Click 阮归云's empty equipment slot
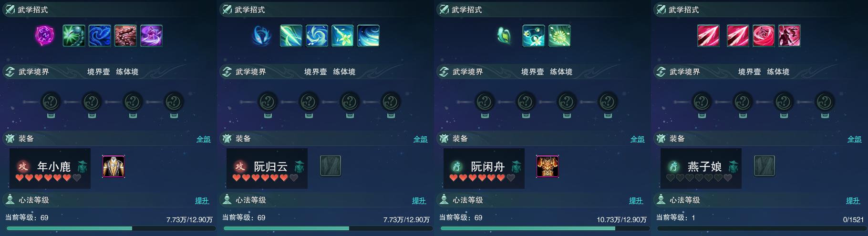This screenshot has width=868, height=236. [331, 166]
